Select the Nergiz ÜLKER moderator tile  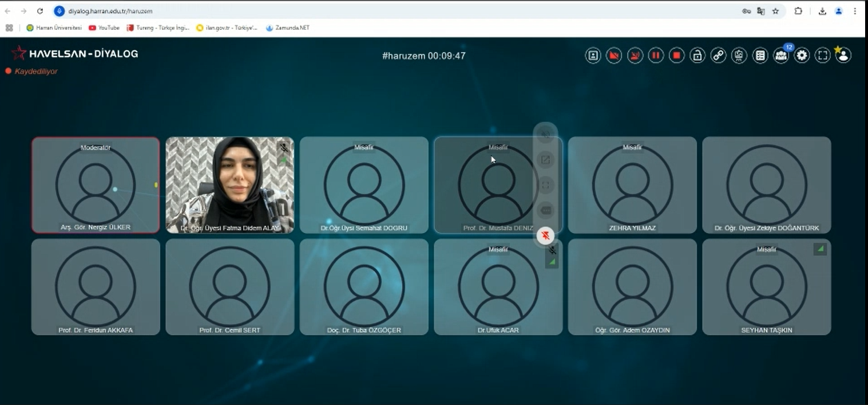[96, 185]
